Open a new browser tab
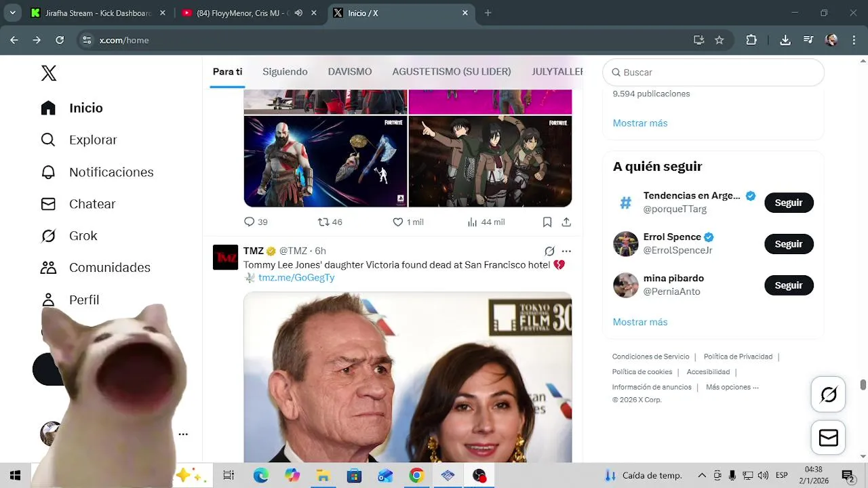The image size is (868, 488). [488, 13]
